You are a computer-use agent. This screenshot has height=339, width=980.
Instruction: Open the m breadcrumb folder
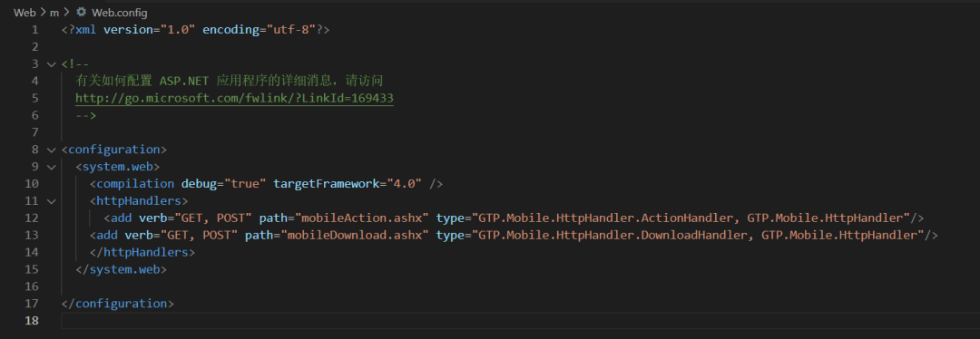coord(54,12)
